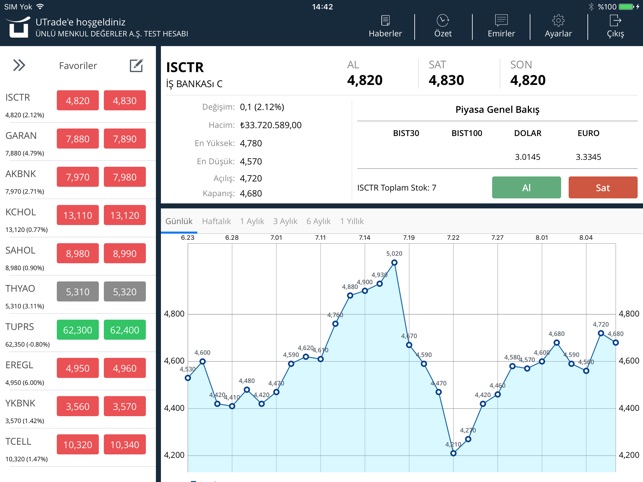643x482 pixels.
Task: Click SAHOL price button 8,990
Action: tap(125, 254)
